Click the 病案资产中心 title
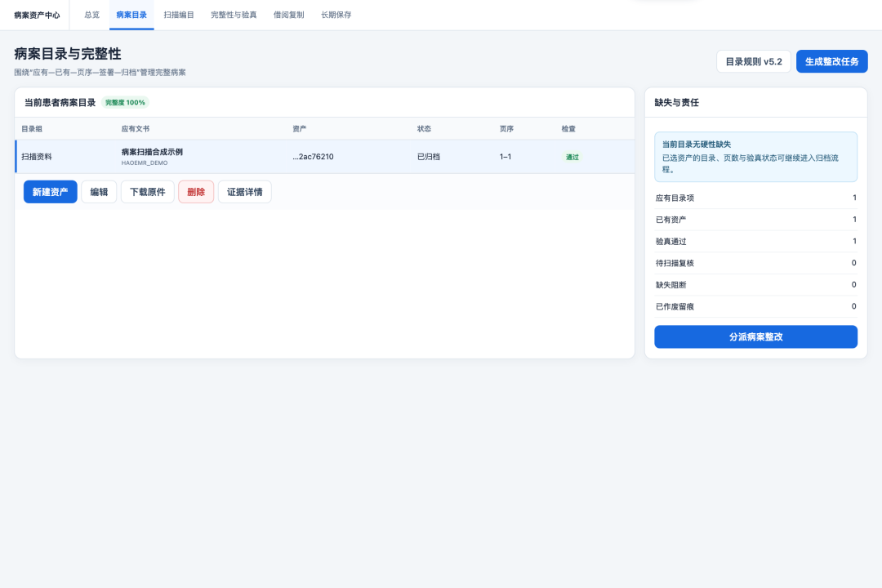 click(37, 16)
